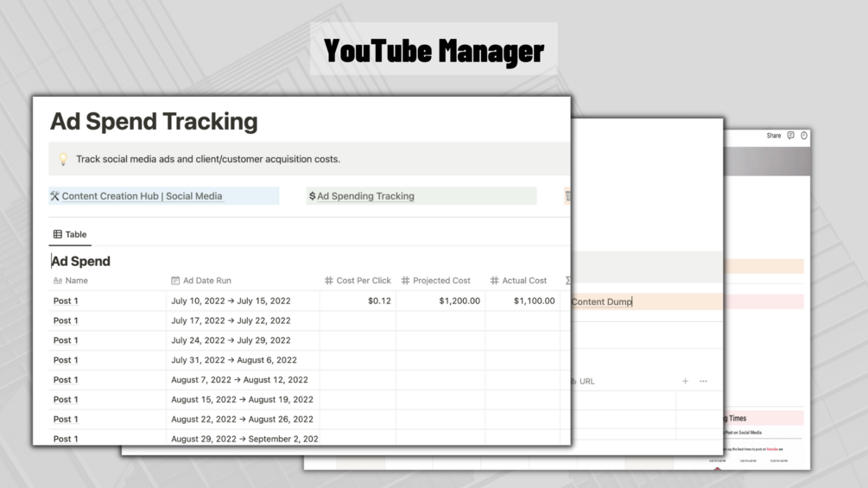
Task: Click the callout text about tracking social ads
Action: [208, 159]
